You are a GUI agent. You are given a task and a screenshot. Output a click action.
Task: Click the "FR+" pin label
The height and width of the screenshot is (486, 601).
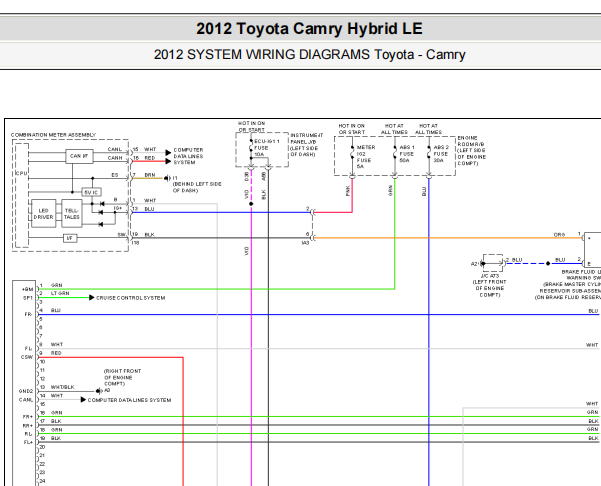click(28, 417)
